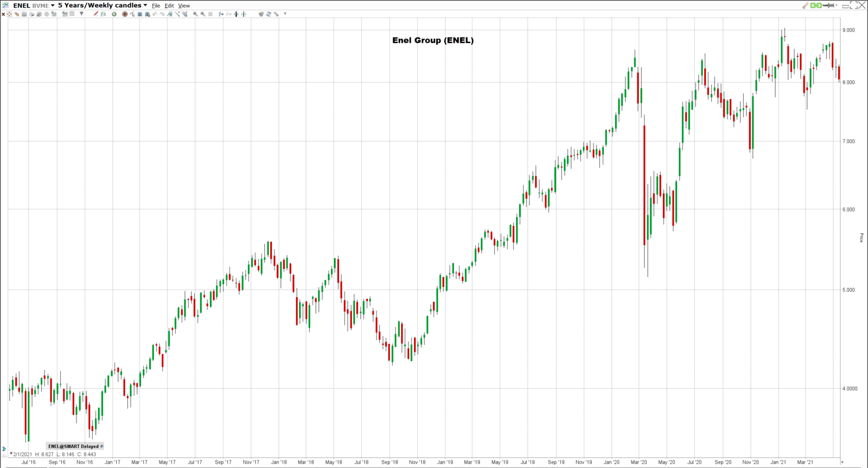This screenshot has height=468, width=868.
Task: Click the zoom-in magnifier icon
Action: click(195, 14)
